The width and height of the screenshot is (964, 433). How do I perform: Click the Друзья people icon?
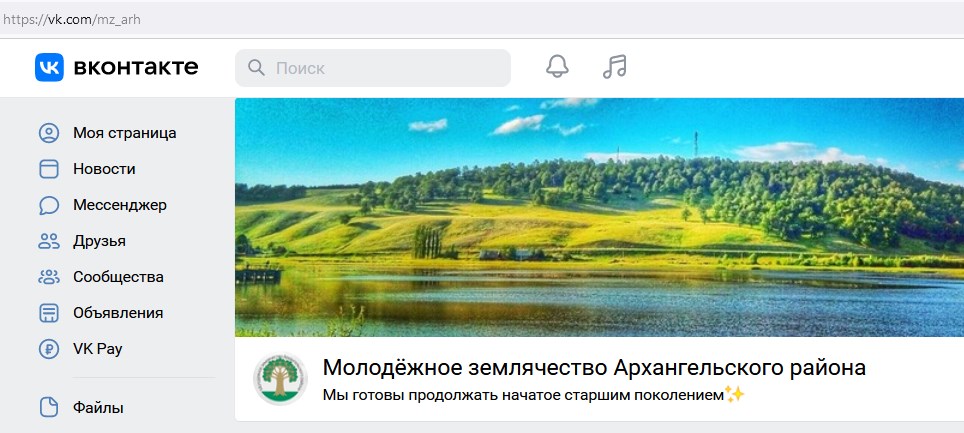coord(49,240)
